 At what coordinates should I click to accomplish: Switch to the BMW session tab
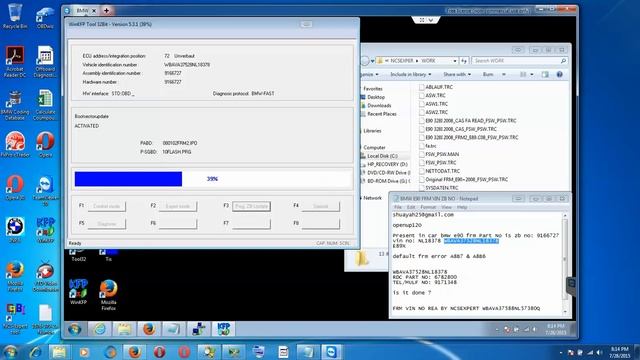(82, 11)
